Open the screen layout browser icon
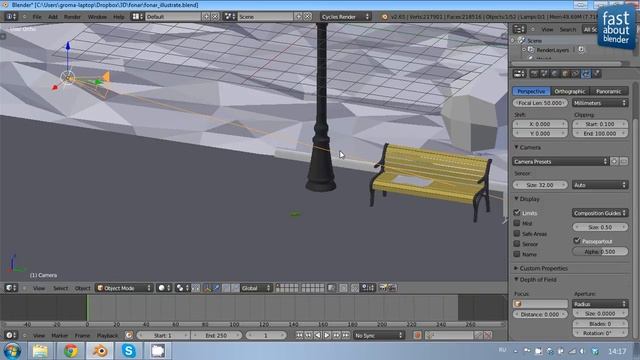 (137, 17)
